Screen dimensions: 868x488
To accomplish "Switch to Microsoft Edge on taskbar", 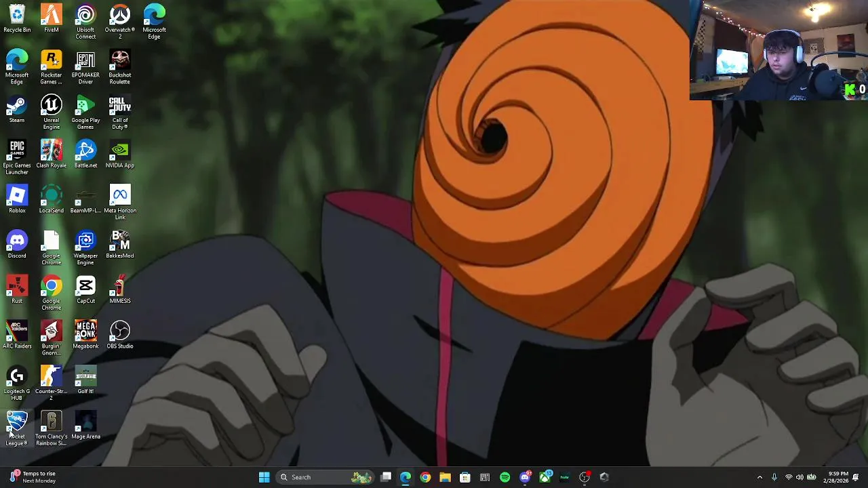I will 406,477.
